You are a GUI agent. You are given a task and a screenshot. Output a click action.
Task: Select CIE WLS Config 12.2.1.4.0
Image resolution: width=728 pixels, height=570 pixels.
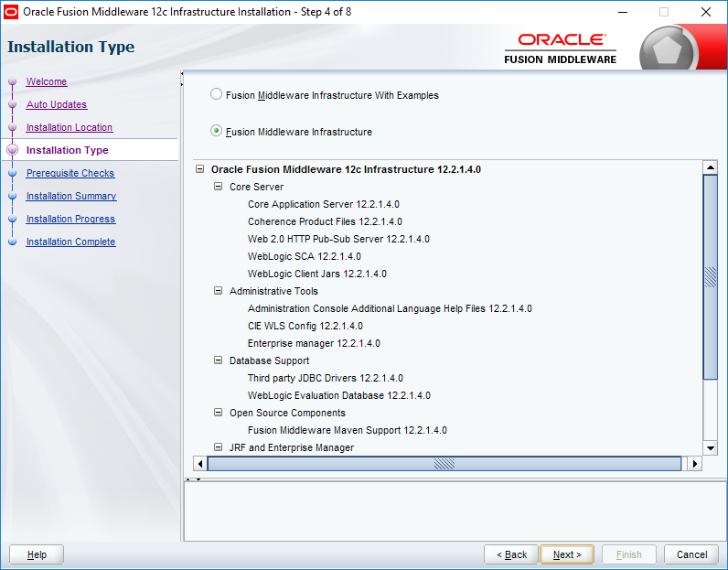coord(305,326)
